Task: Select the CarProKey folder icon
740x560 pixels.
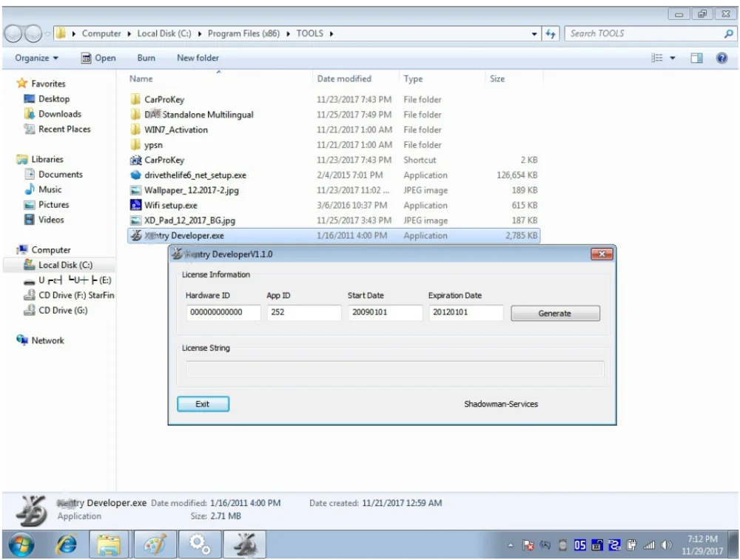Action: (135, 100)
